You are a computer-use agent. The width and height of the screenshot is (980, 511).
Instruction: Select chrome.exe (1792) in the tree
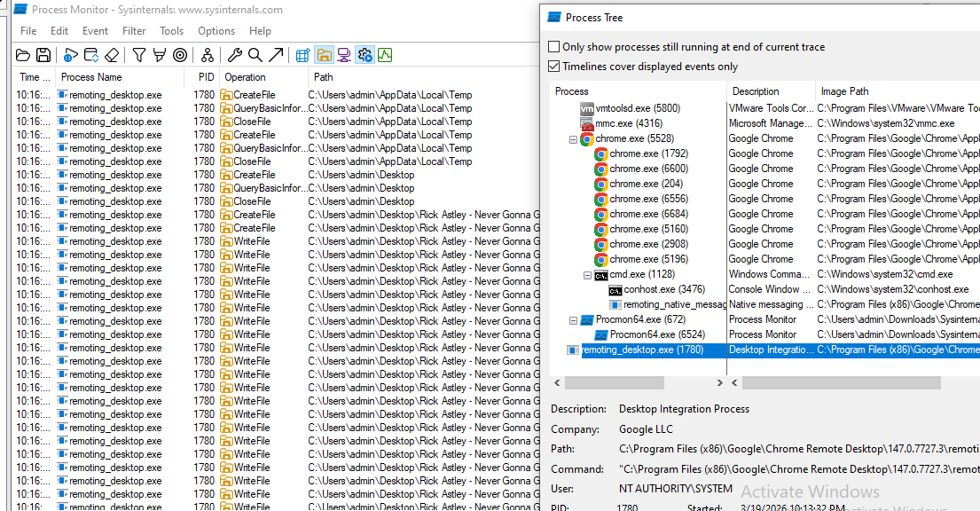point(648,153)
